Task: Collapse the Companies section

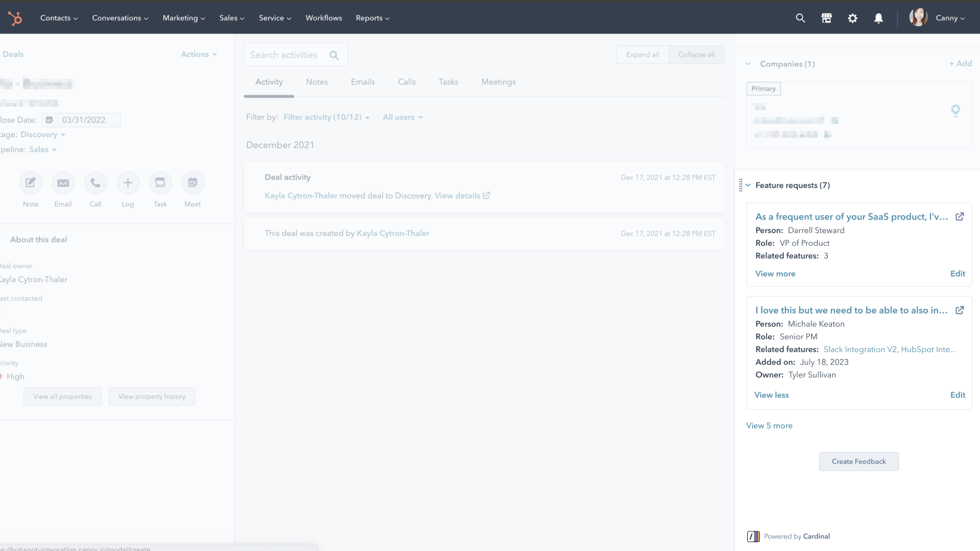Action: [748, 63]
